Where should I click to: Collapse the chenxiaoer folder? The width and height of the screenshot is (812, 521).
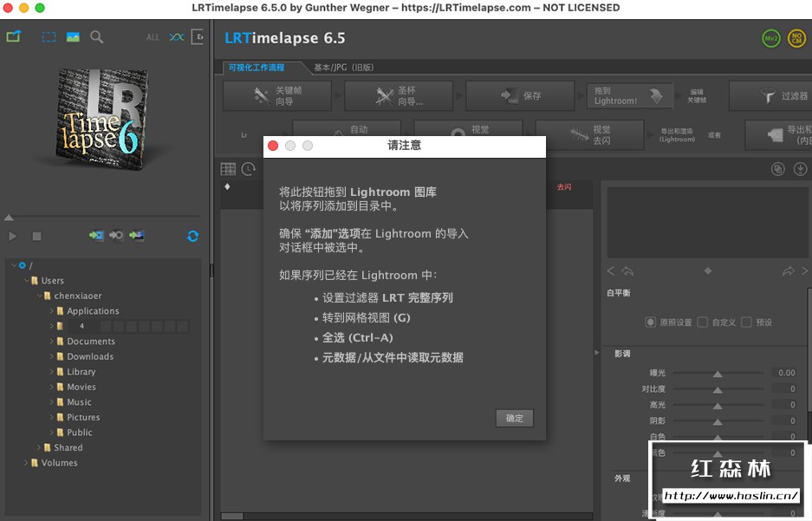click(39, 296)
